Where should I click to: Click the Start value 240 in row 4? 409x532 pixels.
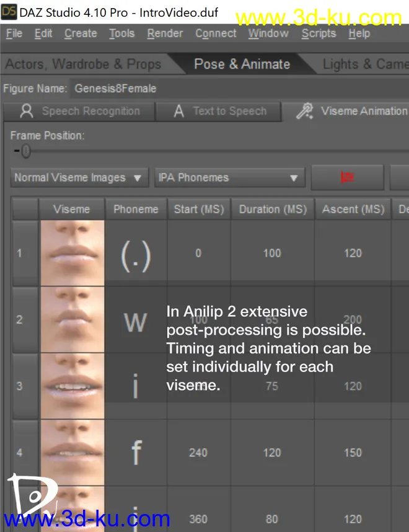[x=198, y=453]
